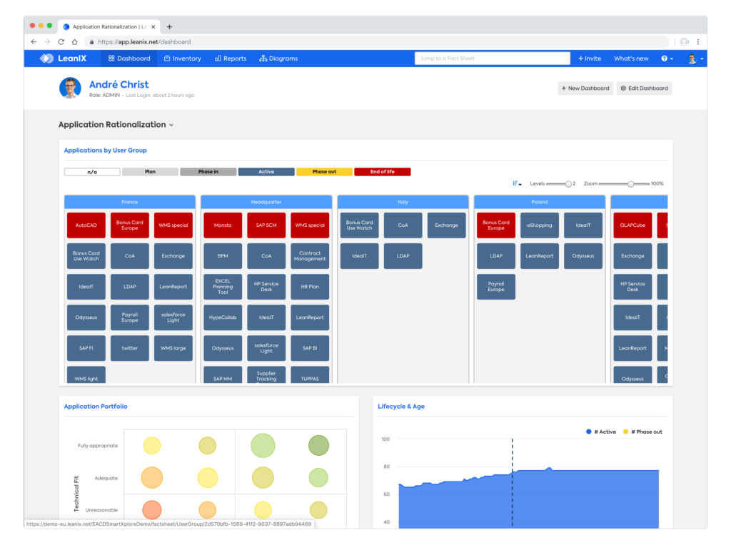Open the Payroll Europe tile under Poland
This screenshot has width=731, height=560.
coord(496,287)
